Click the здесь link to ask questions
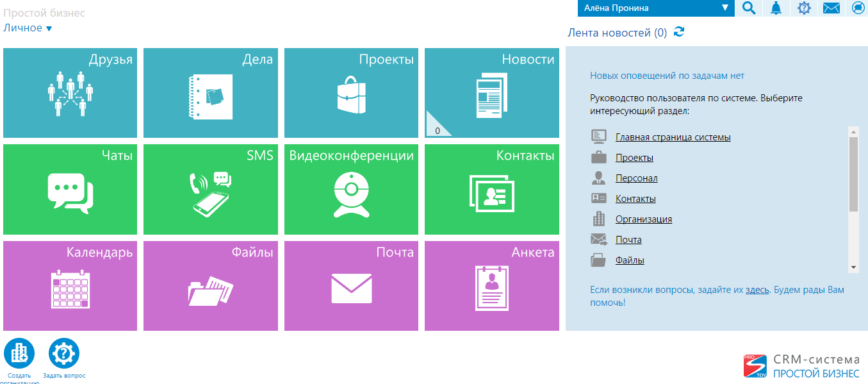The height and width of the screenshot is (384, 868). coord(757,290)
